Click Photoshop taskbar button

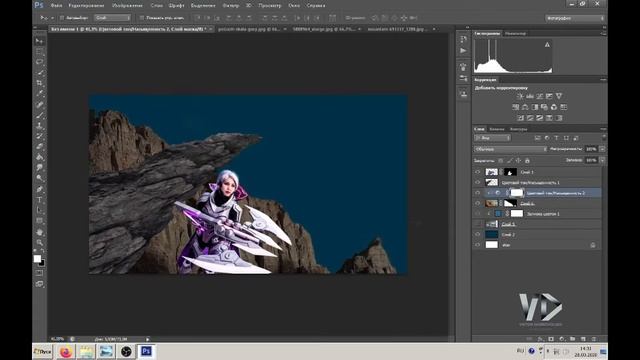146,351
